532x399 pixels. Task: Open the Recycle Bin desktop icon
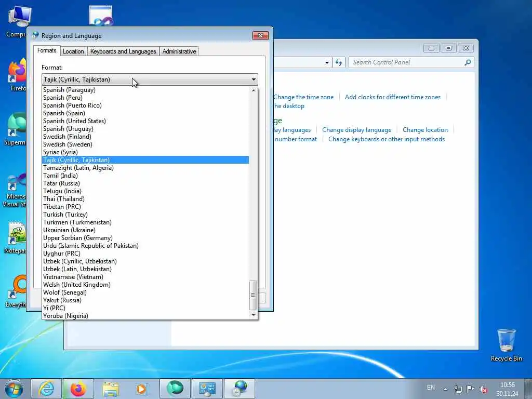tap(506, 345)
